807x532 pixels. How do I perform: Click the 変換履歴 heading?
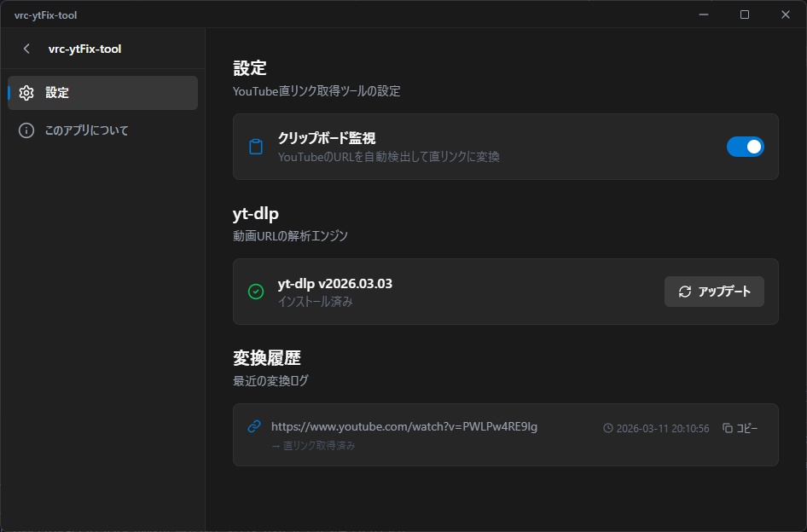point(267,358)
